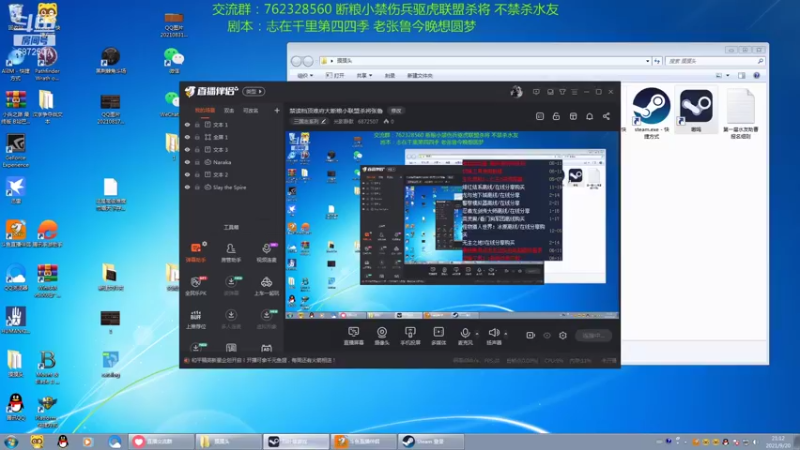800x450 pixels.
Task: Click the greyed download tool beside 全民乐PK
Action: point(231,286)
